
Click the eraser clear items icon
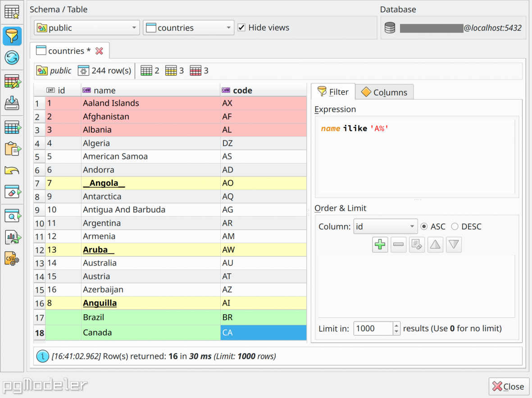point(13,192)
